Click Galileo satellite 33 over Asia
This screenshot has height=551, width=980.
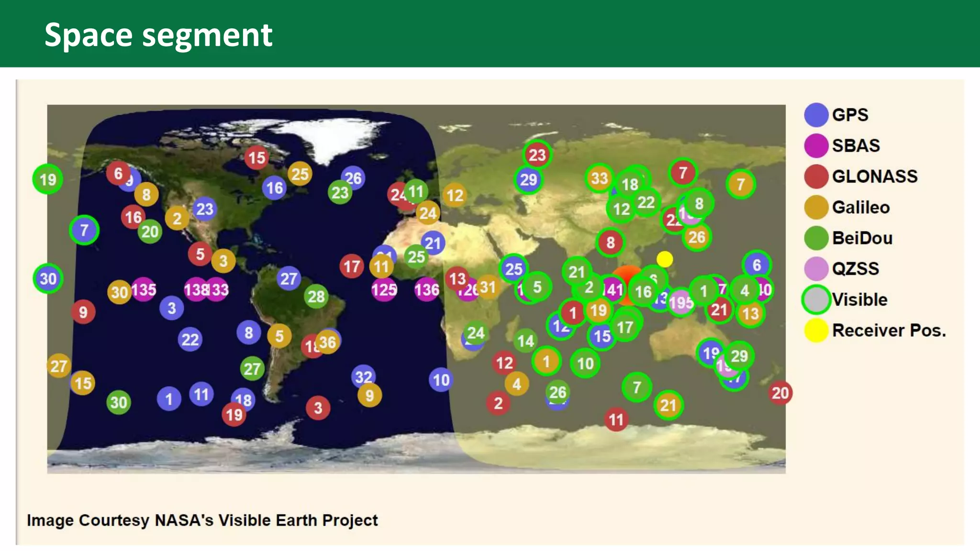pos(599,178)
